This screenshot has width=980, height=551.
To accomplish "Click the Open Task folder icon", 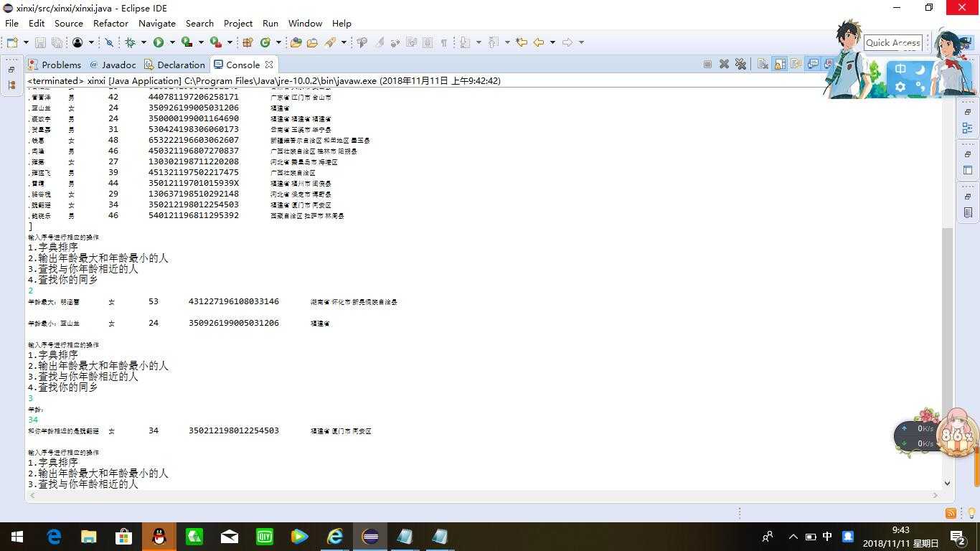I will click(312, 42).
